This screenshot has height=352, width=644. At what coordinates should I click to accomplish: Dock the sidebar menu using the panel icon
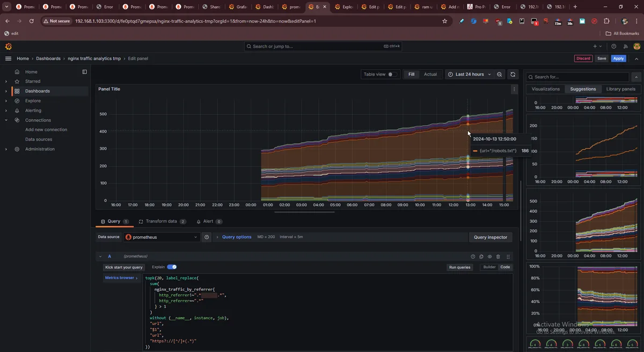tap(84, 72)
